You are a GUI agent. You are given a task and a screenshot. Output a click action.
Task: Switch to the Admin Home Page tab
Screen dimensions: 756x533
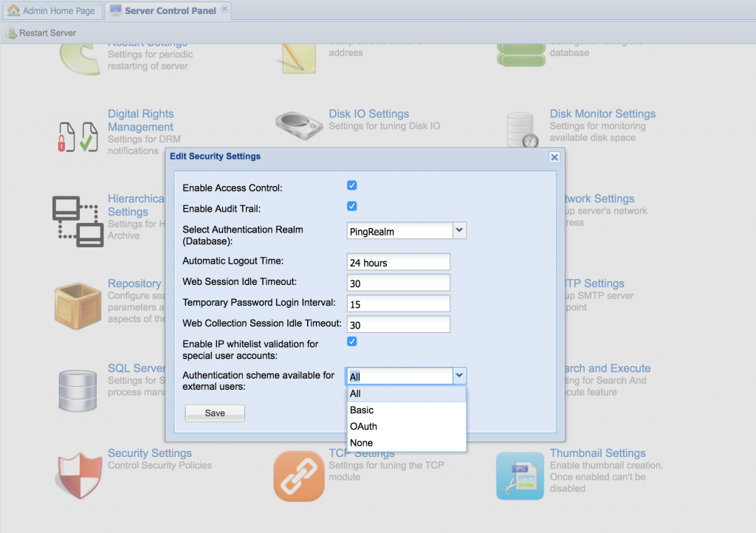click(x=52, y=10)
